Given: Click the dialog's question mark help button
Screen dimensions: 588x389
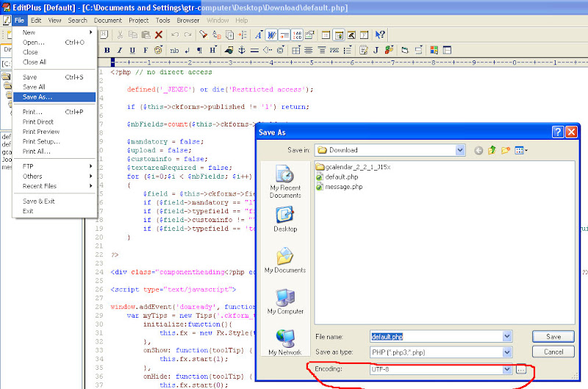Looking at the screenshot, I should coord(558,132).
